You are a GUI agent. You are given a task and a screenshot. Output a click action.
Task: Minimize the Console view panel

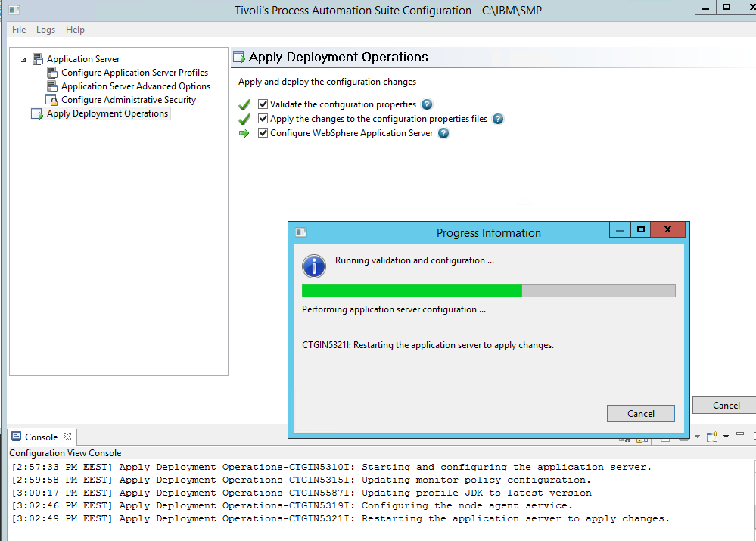(740, 435)
